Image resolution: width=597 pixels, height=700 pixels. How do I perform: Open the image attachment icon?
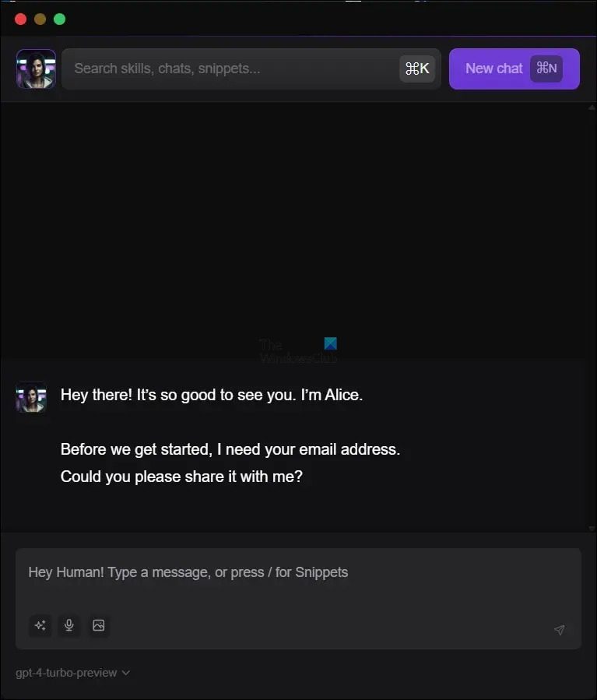pyautogui.click(x=98, y=625)
